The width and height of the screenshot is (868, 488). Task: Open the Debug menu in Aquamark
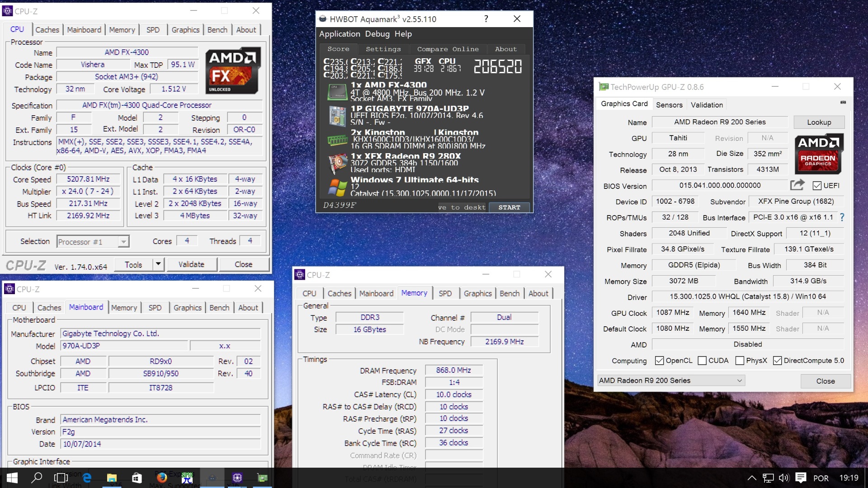click(377, 34)
